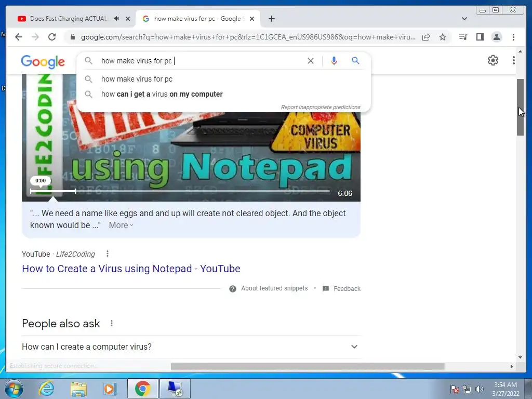Click the padlock site info icon
532x399 pixels.
tap(73, 37)
